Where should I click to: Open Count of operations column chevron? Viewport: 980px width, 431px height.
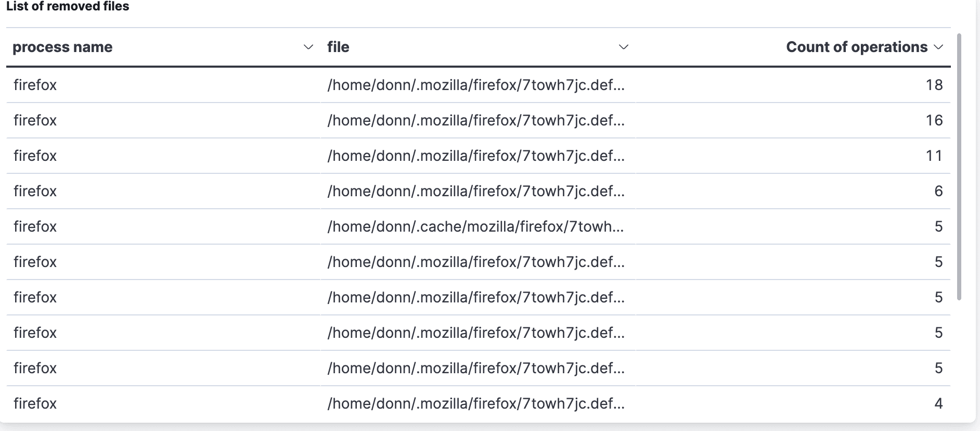coord(938,47)
